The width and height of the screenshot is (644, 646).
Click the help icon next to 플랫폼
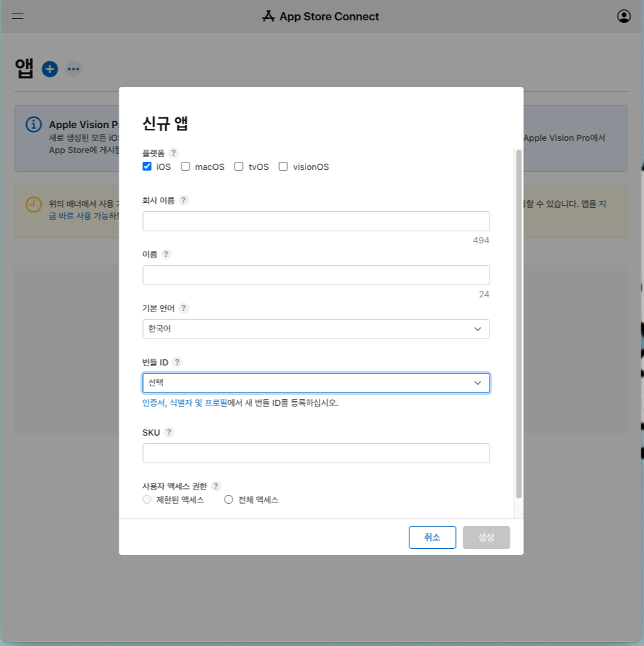click(173, 153)
